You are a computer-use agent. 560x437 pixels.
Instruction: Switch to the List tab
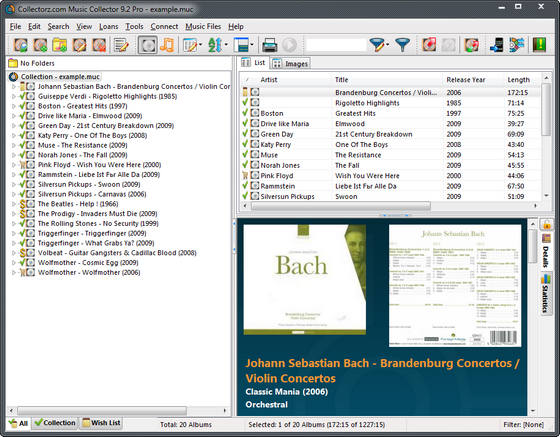click(253, 63)
